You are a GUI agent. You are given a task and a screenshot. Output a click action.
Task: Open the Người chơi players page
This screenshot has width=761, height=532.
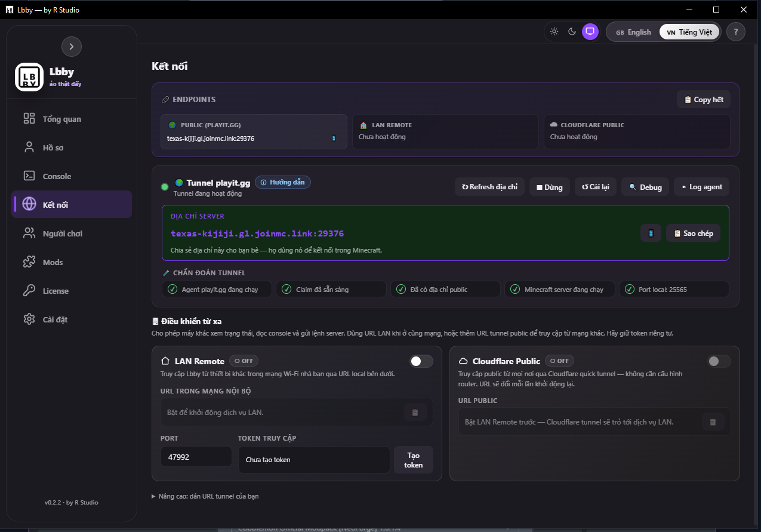coord(72,233)
